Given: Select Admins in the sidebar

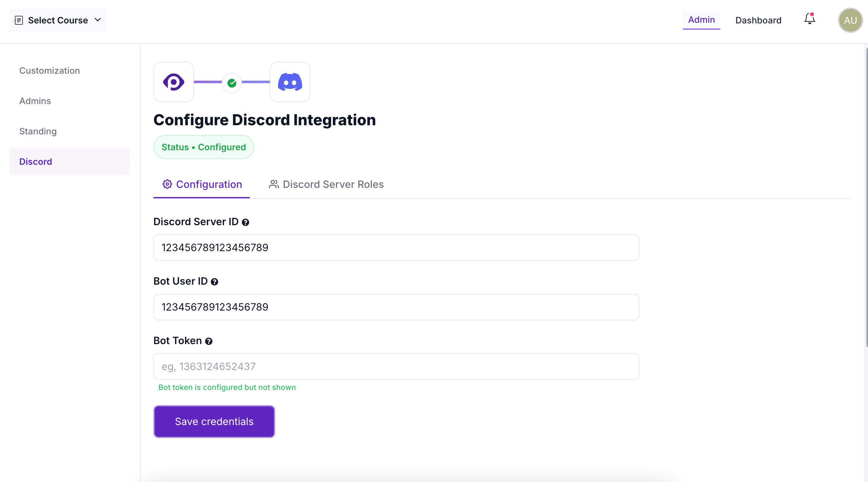Looking at the screenshot, I should (x=35, y=101).
